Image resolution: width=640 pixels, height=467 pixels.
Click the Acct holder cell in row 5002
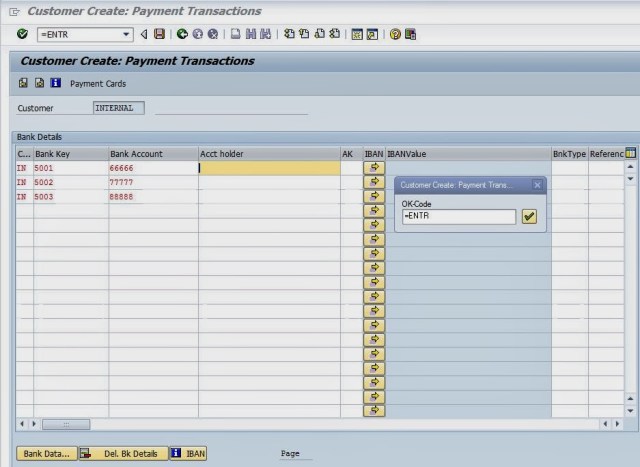pyautogui.click(x=269, y=182)
